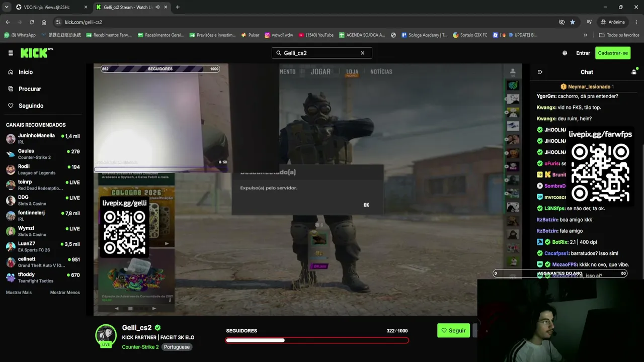
Task: Open Chrome's three-dot menu
Action: [636, 22]
